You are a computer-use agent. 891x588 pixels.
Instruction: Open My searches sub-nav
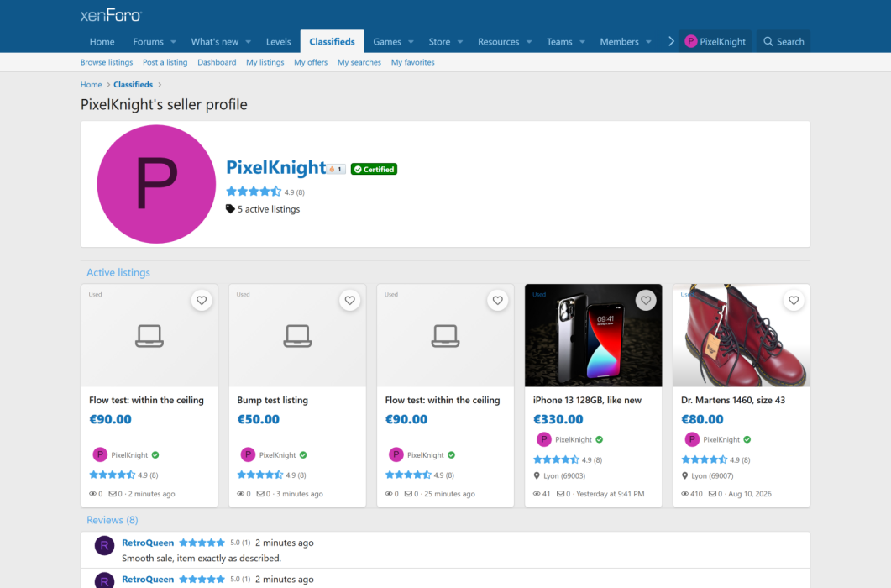(x=359, y=62)
